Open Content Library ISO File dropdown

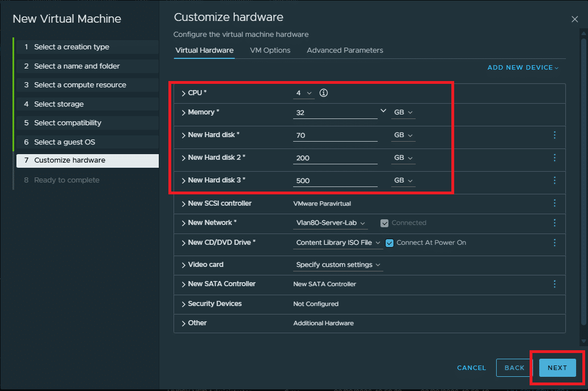[x=338, y=243]
